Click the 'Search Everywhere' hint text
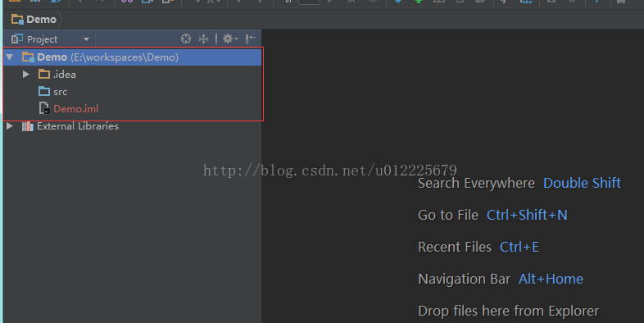The height and width of the screenshot is (323, 644). tap(476, 183)
